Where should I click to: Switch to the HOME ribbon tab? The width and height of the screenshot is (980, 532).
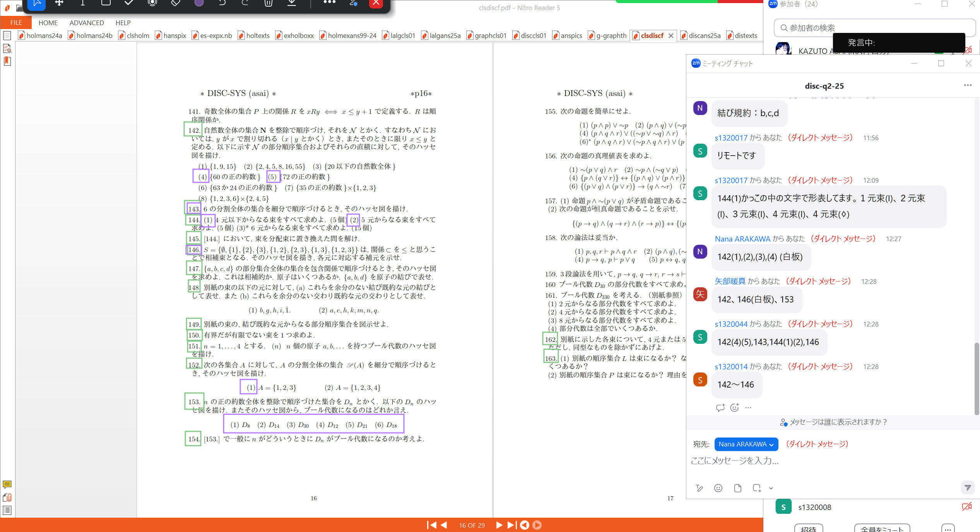[x=48, y=23]
